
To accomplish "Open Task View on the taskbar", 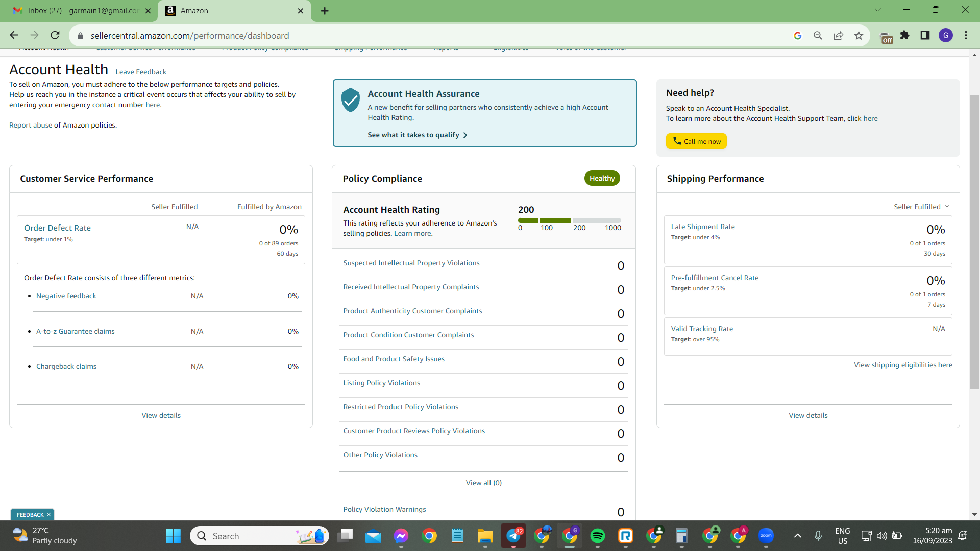I will click(x=346, y=536).
